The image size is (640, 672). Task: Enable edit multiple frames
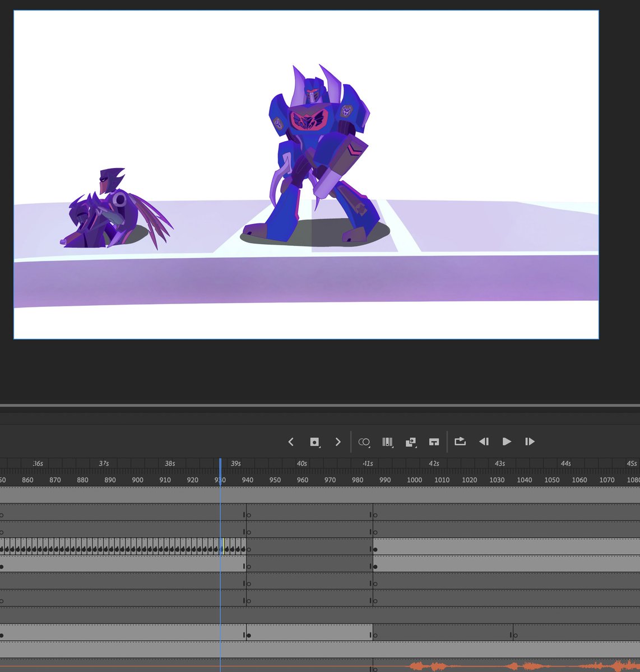pos(387,442)
